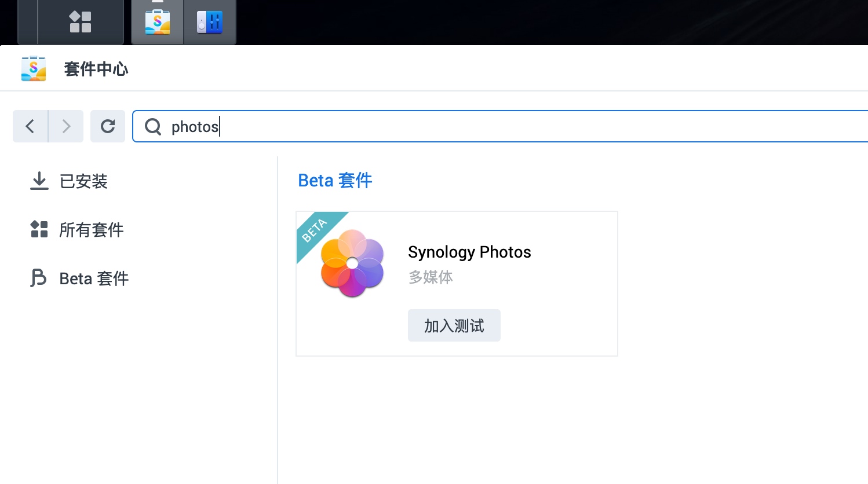Click the Beta 套件 heading link
This screenshot has width=868, height=484.
tap(335, 181)
